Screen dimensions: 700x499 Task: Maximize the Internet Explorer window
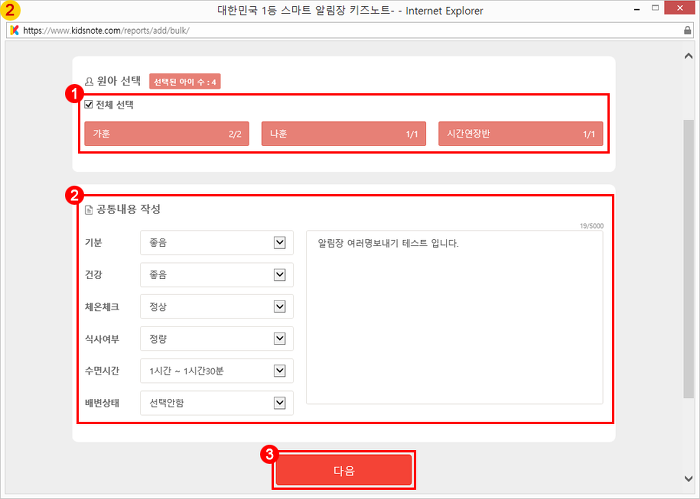coord(655,8)
